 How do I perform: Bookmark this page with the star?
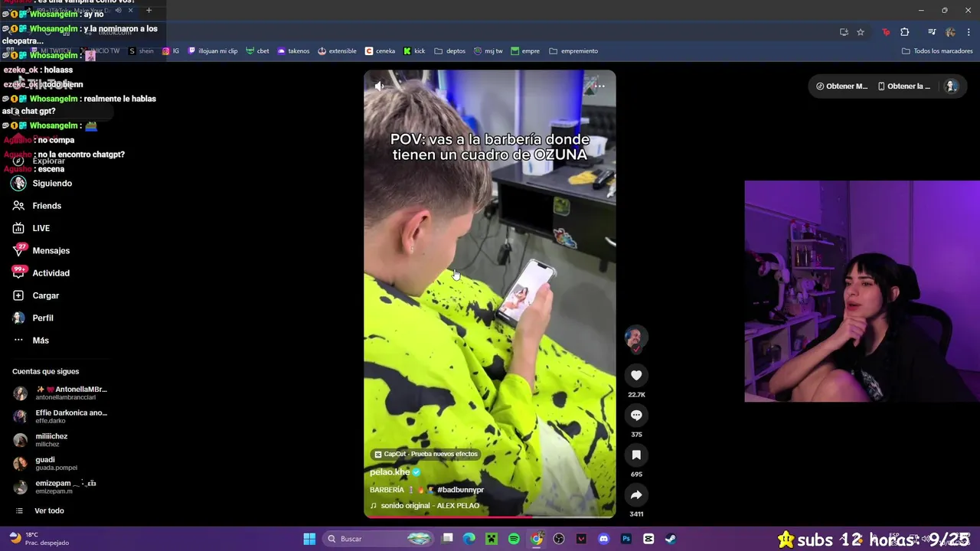coord(861,32)
